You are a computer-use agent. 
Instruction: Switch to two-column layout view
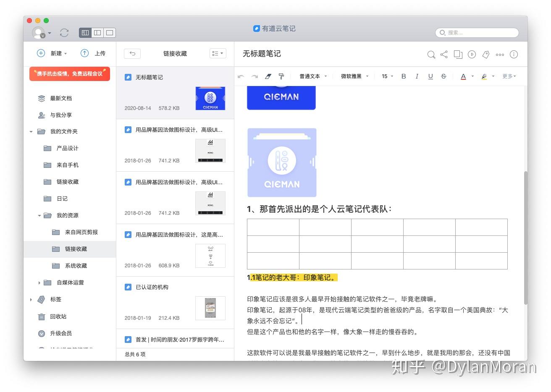pos(97,33)
